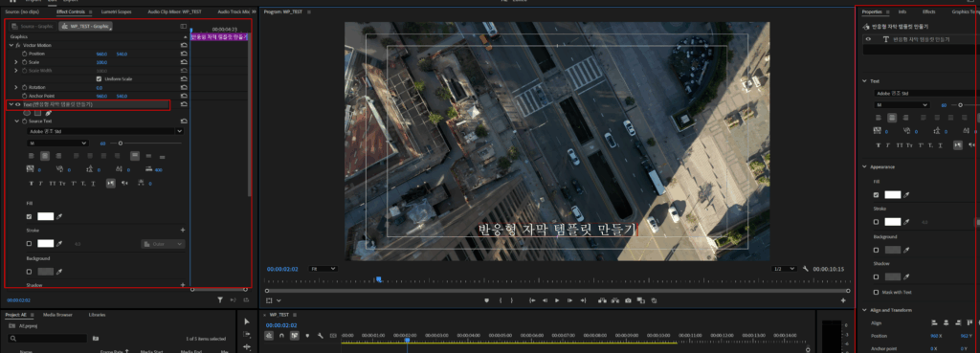Go to In point in Program monitor
The width and height of the screenshot is (980, 353).
532,300
